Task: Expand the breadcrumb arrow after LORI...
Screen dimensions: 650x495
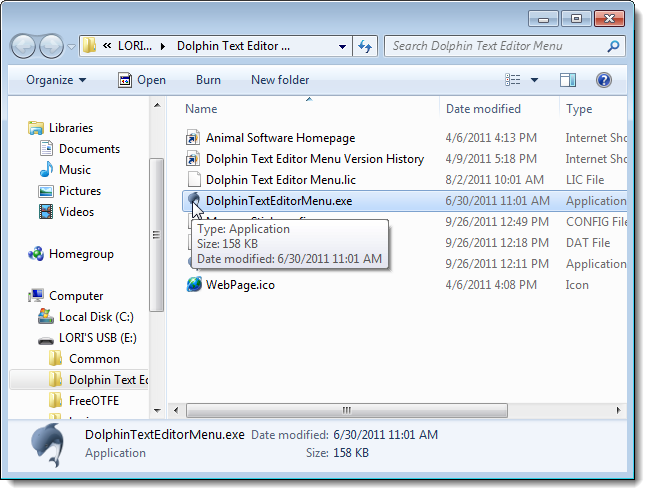Action: (162, 46)
